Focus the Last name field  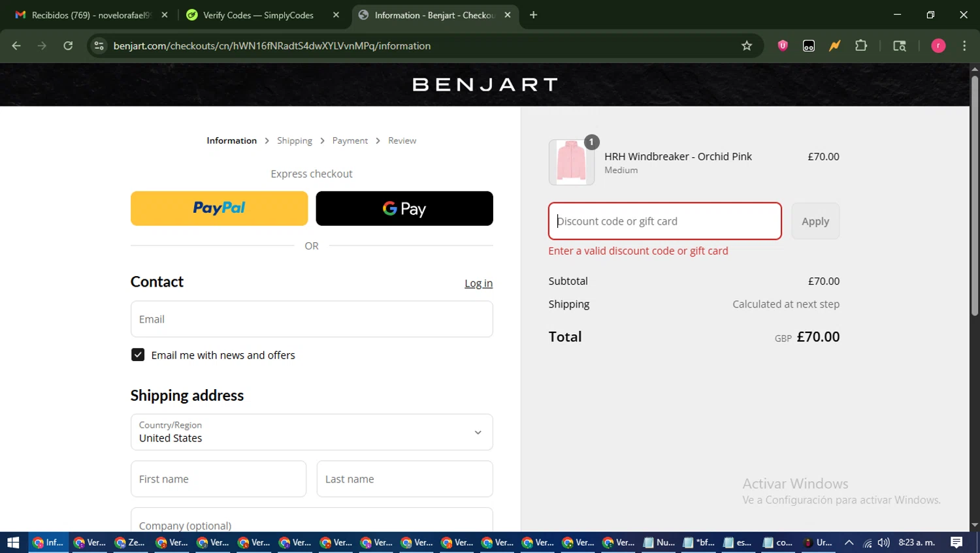tap(404, 479)
